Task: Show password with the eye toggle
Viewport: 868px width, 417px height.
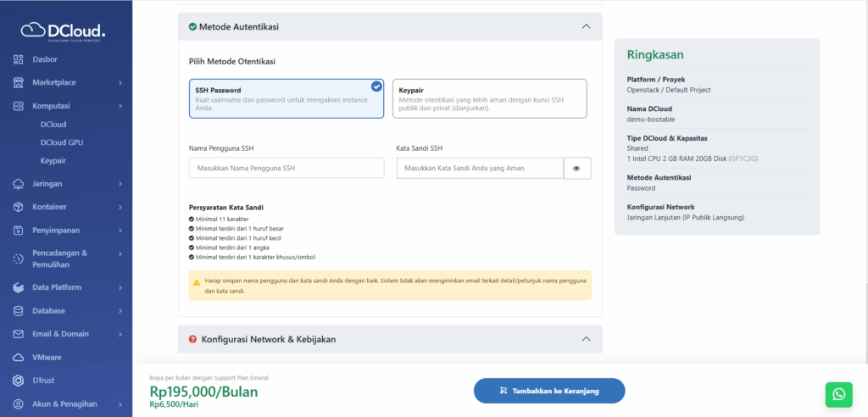Action: pyautogui.click(x=576, y=169)
